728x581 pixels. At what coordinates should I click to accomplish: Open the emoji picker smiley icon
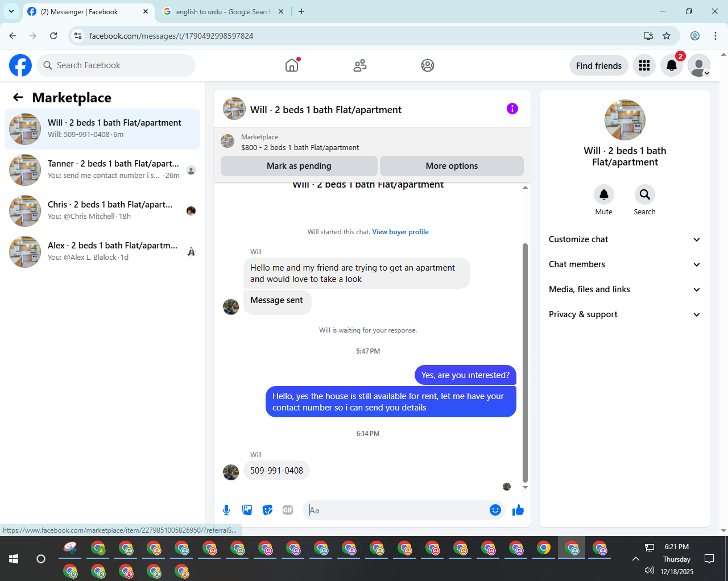(x=495, y=510)
